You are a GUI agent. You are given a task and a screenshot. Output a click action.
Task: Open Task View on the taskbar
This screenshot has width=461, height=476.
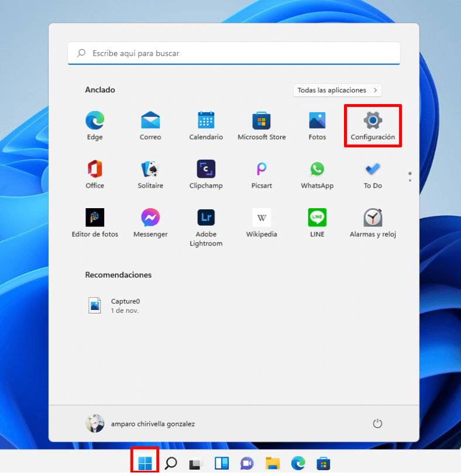[x=196, y=463]
